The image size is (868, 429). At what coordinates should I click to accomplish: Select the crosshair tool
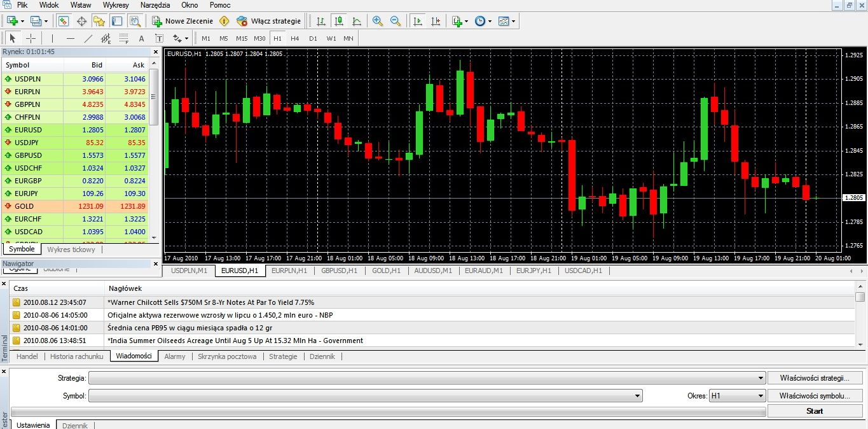[31, 38]
